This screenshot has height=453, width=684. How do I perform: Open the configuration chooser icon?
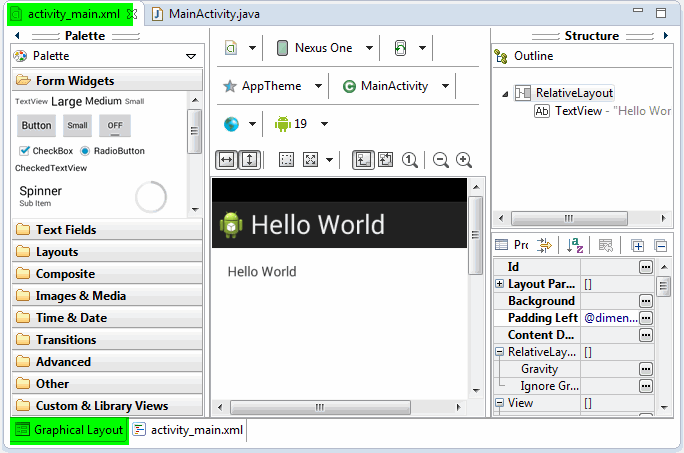[231, 48]
